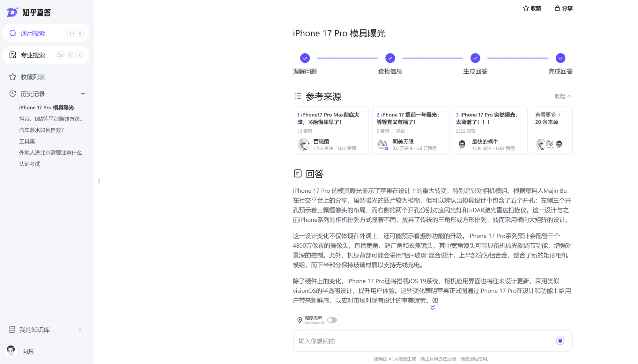This screenshot has width=638, height=364.
Task: Enable the 深度思考 DeepSeek R1 switch
Action: tap(332, 320)
